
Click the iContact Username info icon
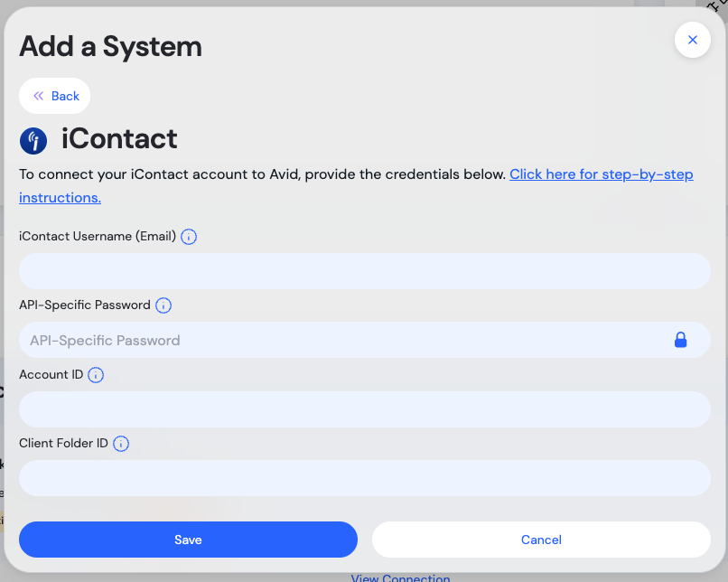[189, 237]
